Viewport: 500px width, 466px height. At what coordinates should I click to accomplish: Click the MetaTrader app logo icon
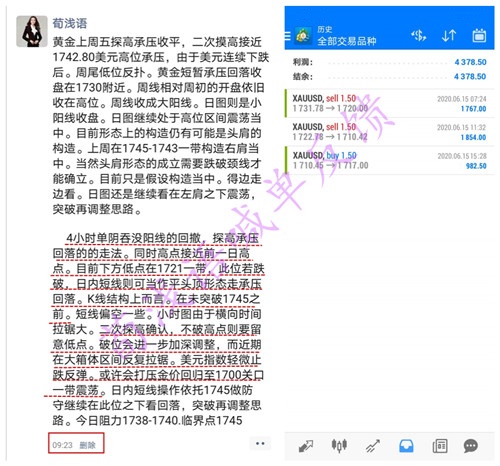pyautogui.click(x=302, y=36)
